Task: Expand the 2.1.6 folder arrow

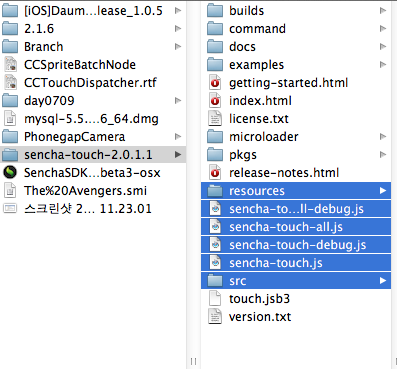Action: coord(178,28)
